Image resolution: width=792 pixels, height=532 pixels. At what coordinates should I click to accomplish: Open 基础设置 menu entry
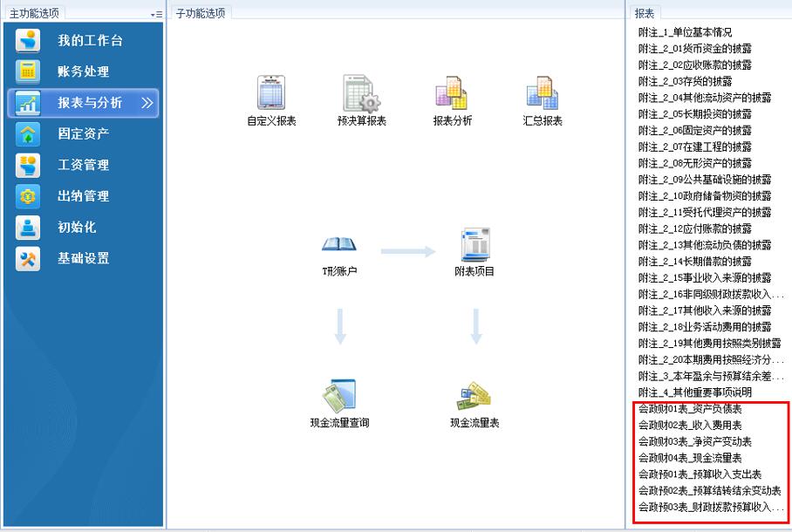pyautogui.click(x=84, y=259)
